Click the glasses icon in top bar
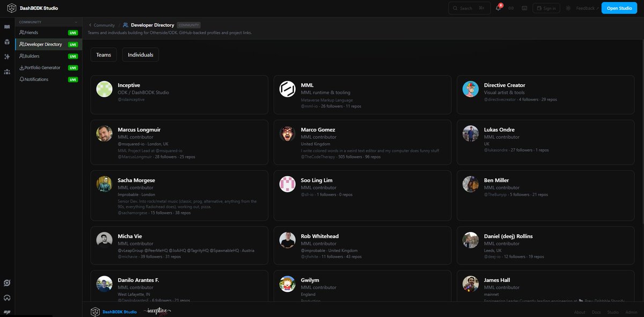 (511, 8)
